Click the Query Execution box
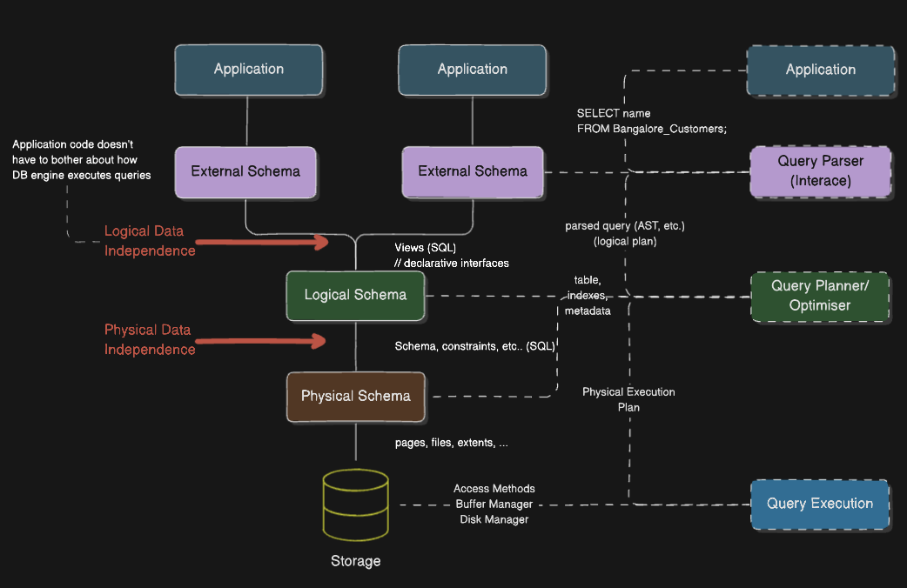 point(820,504)
